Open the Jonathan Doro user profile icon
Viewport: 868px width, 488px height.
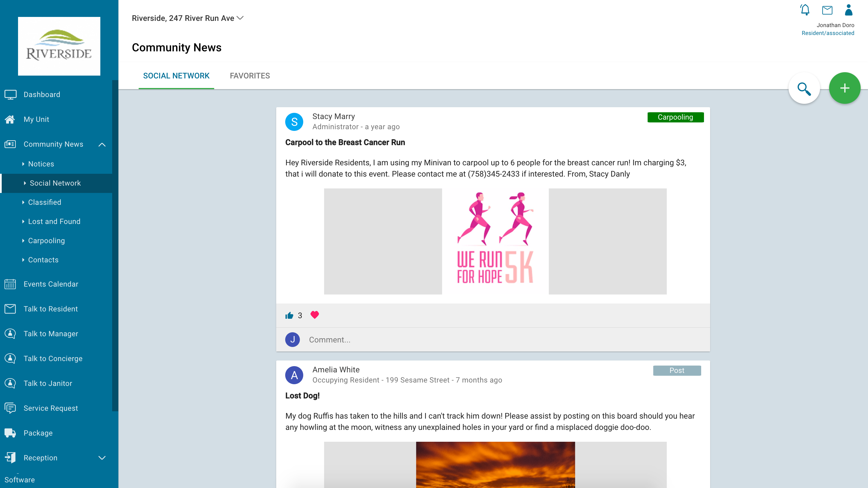849,10
